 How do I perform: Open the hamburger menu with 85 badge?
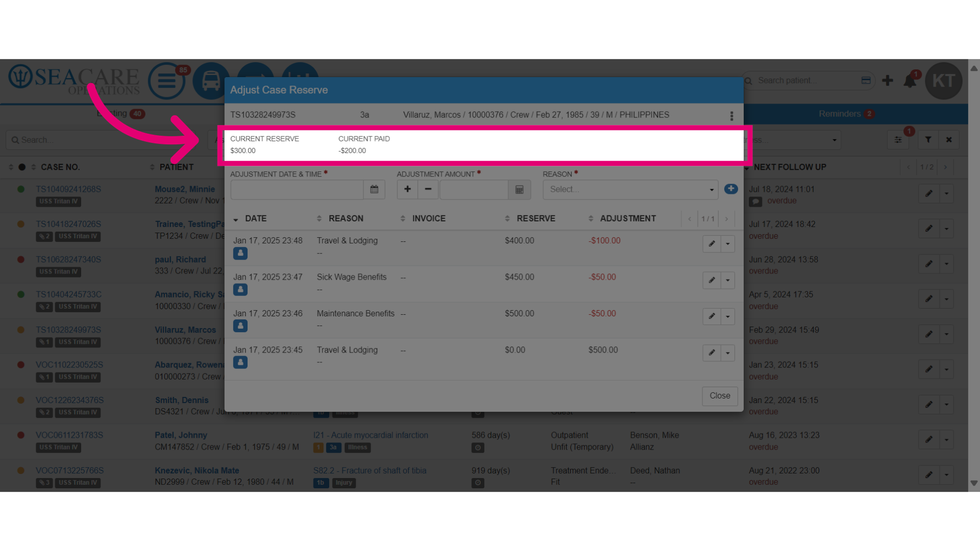167,81
